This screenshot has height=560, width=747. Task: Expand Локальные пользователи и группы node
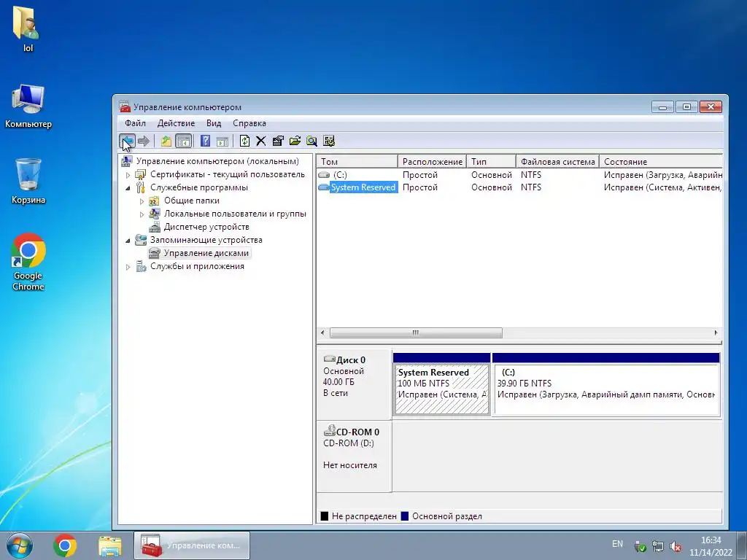tap(142, 214)
